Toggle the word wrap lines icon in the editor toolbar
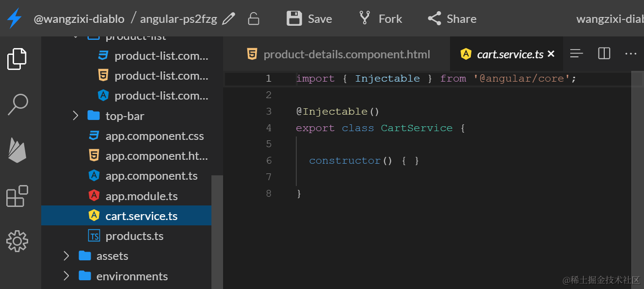This screenshot has height=289, width=644. [x=577, y=53]
